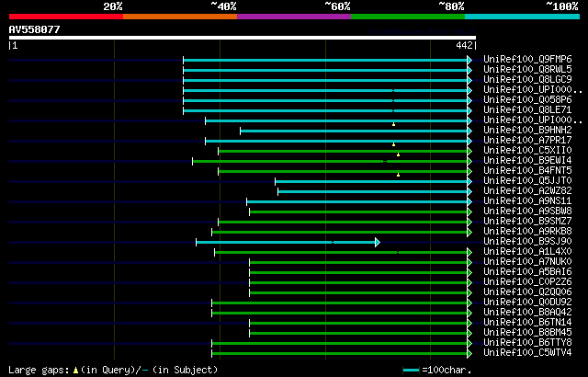Screen dimensions: 588x377
Task: Select the UniRef100_B6TTY8 label
Action: coord(527,343)
